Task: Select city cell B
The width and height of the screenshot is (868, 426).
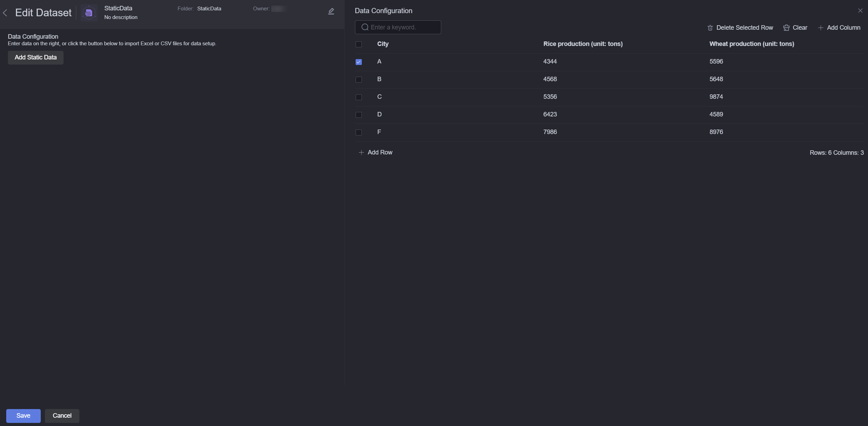Action: pyautogui.click(x=379, y=79)
